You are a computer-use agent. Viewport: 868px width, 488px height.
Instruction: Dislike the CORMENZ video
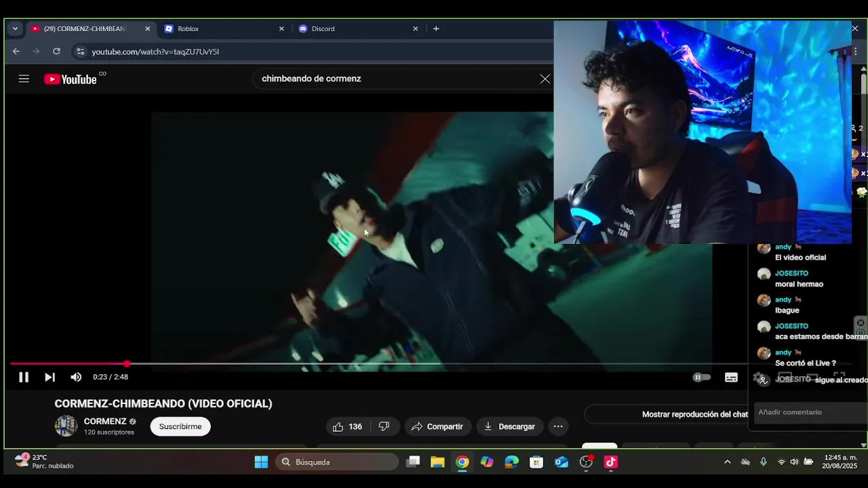tap(384, 426)
